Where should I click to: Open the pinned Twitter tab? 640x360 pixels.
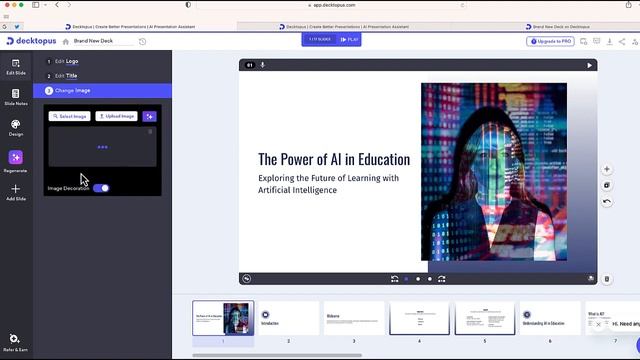point(17,27)
